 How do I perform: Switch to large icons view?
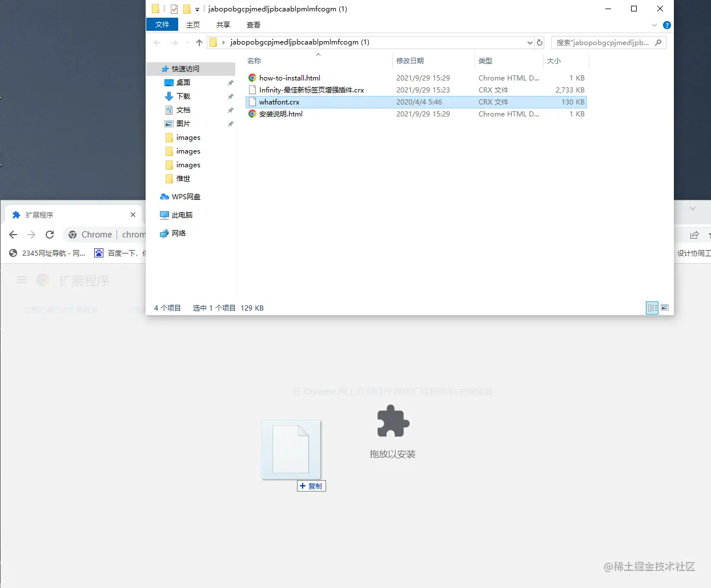coord(665,308)
